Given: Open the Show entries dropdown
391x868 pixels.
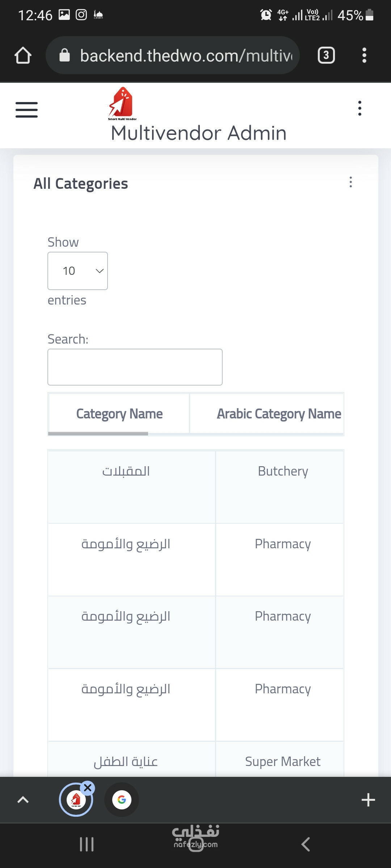Looking at the screenshot, I should 77,271.
